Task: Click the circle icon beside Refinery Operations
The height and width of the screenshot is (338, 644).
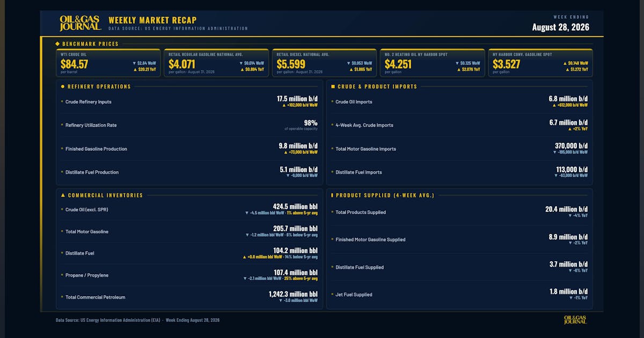Action: [x=63, y=86]
